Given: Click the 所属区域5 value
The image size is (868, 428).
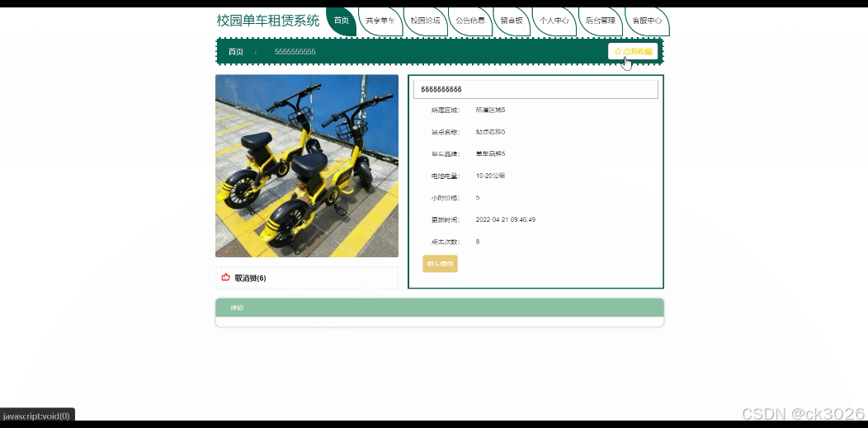Looking at the screenshot, I should point(490,110).
